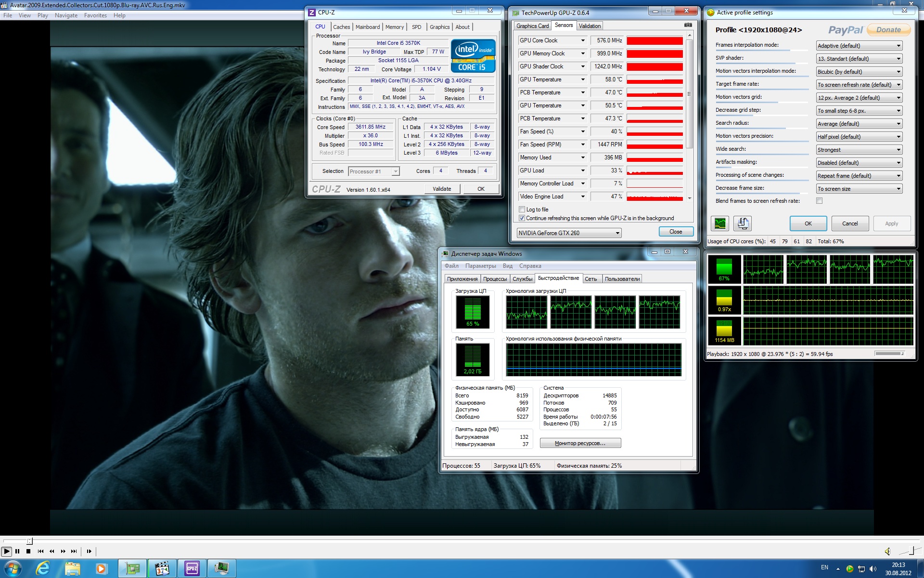This screenshot has width=924, height=578.
Task: Enable the Log to file checkbox
Action: (522, 210)
